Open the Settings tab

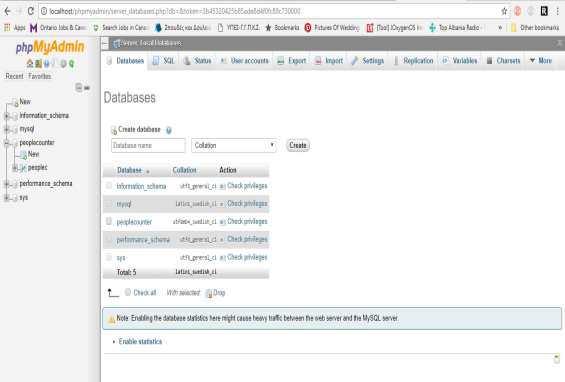pyautogui.click(x=368, y=61)
